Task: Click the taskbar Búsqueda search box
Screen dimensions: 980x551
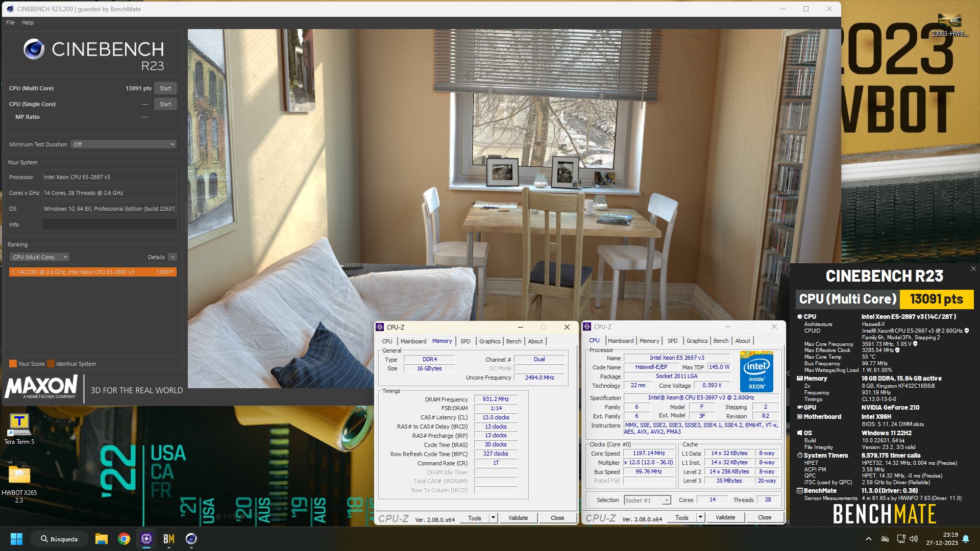Action: pos(59,539)
